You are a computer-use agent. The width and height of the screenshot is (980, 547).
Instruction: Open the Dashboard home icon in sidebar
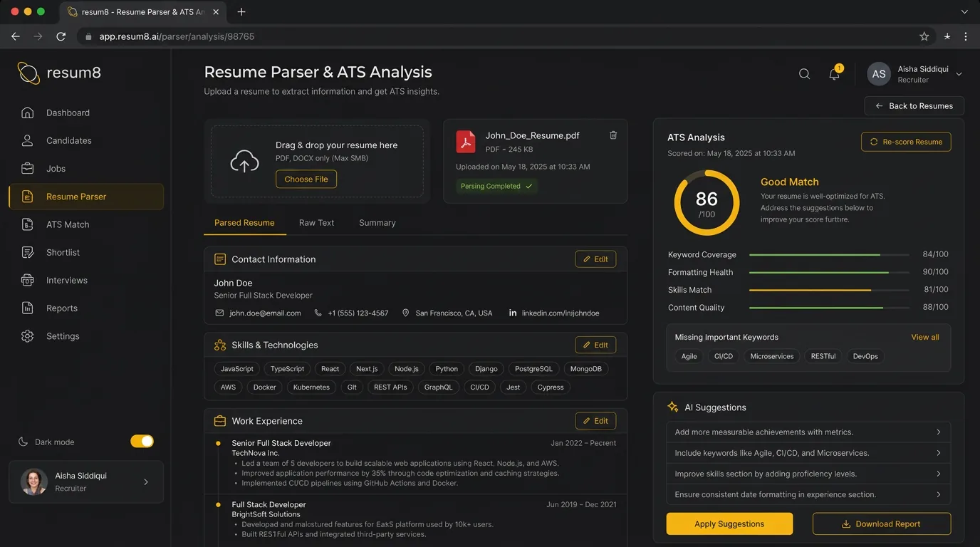pyautogui.click(x=28, y=113)
